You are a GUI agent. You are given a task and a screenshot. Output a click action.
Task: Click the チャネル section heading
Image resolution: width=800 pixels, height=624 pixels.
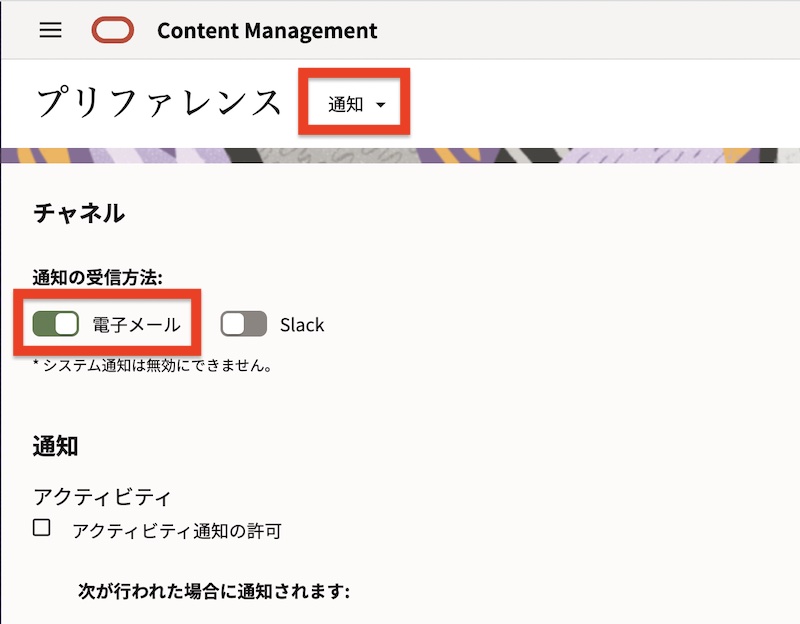click(x=79, y=213)
